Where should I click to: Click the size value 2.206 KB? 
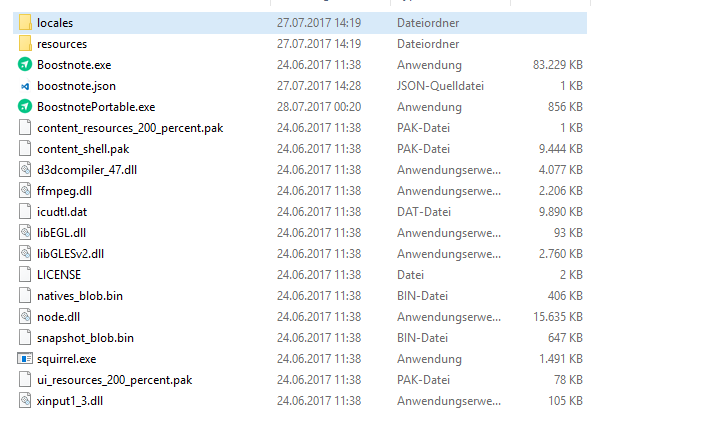click(x=561, y=191)
